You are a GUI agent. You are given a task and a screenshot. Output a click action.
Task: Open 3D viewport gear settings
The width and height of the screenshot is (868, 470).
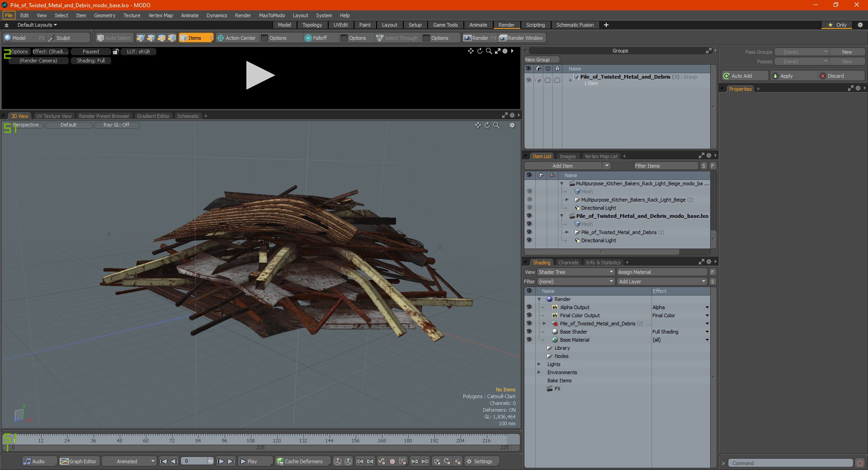point(512,125)
